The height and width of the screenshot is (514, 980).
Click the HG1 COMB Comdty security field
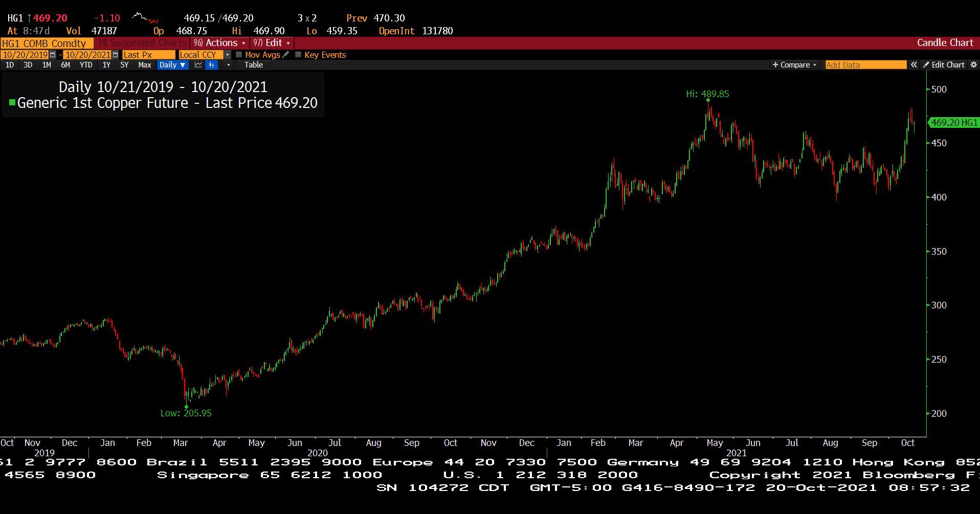coord(47,43)
